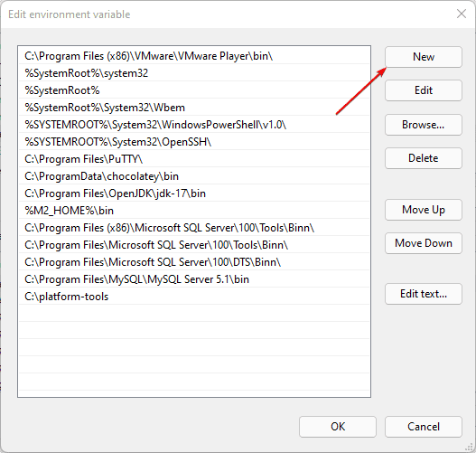Select the System32\OpenSSH\ entry
The image size is (476, 453).
[194, 142]
